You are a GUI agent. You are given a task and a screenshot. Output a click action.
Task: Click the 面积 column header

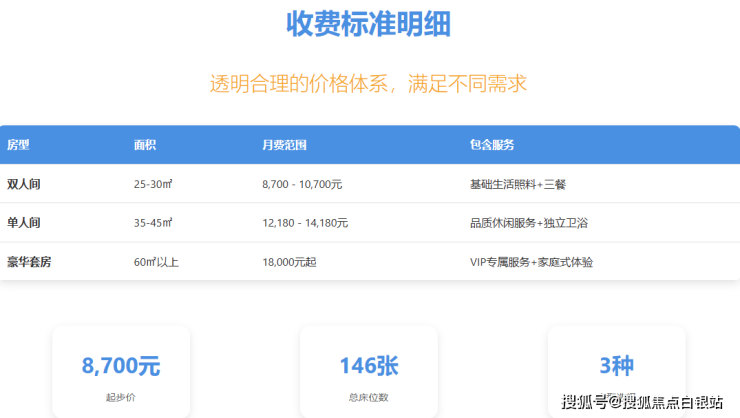[x=145, y=145]
